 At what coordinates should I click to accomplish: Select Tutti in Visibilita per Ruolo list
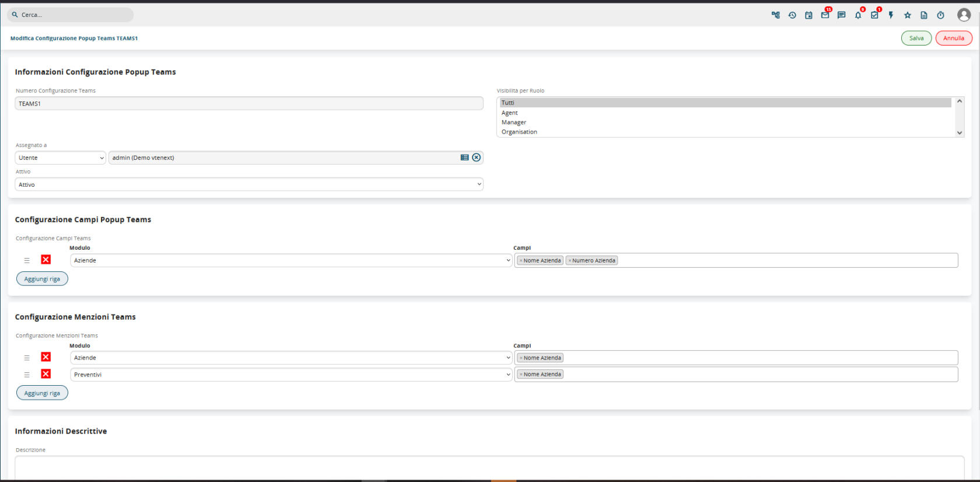726,103
